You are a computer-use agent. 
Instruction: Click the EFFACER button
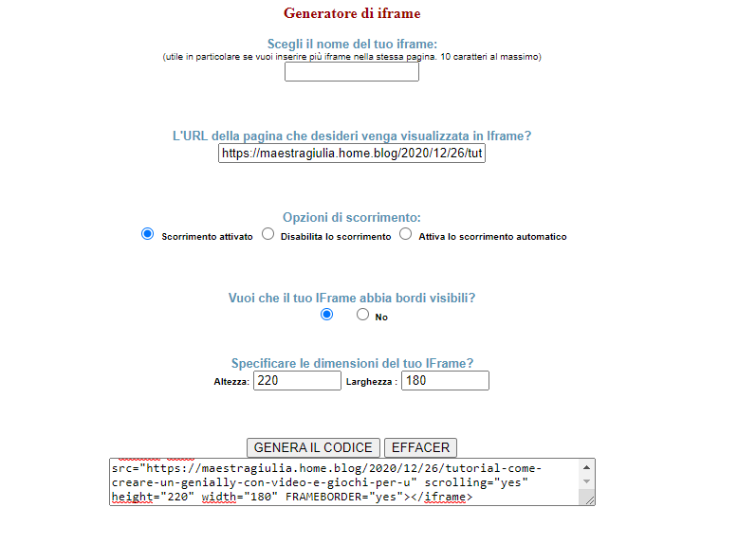[x=420, y=447]
